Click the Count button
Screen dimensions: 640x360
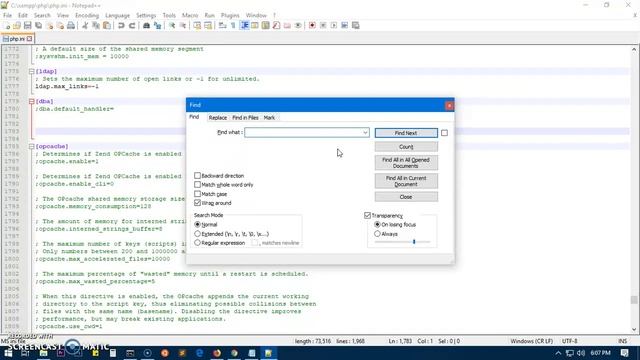(x=406, y=147)
